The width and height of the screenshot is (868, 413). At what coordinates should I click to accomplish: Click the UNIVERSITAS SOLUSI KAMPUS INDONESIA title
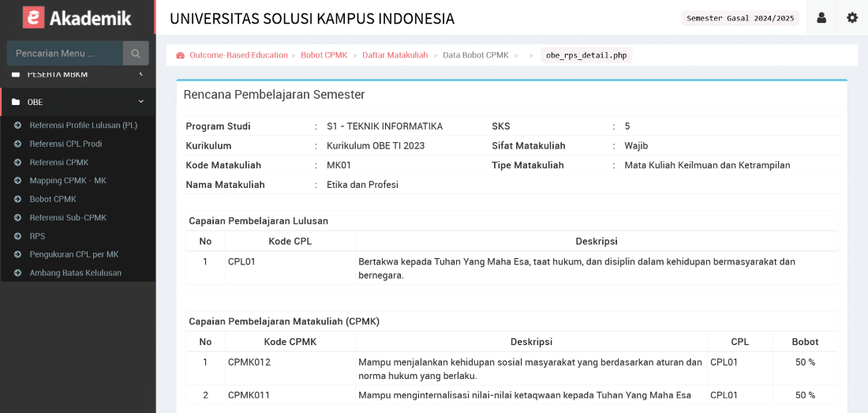(x=312, y=18)
